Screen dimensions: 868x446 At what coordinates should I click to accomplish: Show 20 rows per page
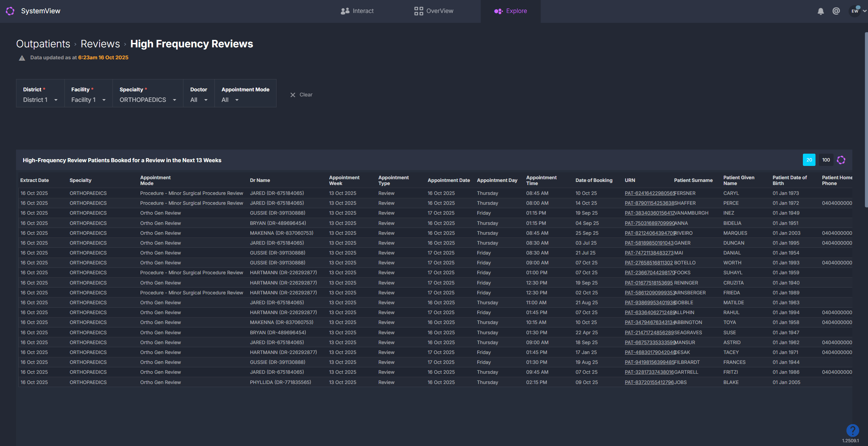click(x=809, y=160)
